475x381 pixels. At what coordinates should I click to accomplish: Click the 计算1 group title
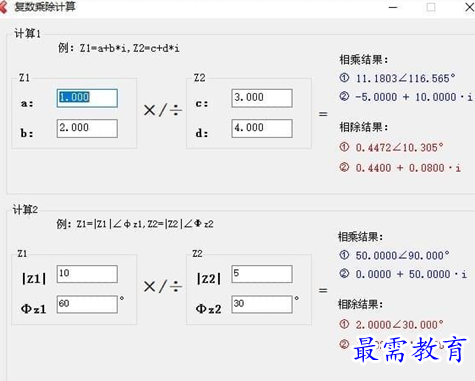coord(27,33)
